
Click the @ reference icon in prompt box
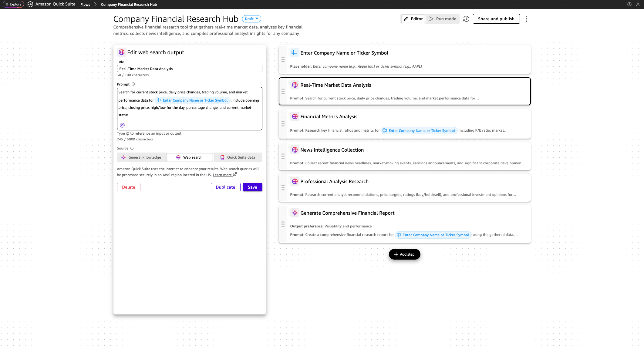tap(122, 125)
